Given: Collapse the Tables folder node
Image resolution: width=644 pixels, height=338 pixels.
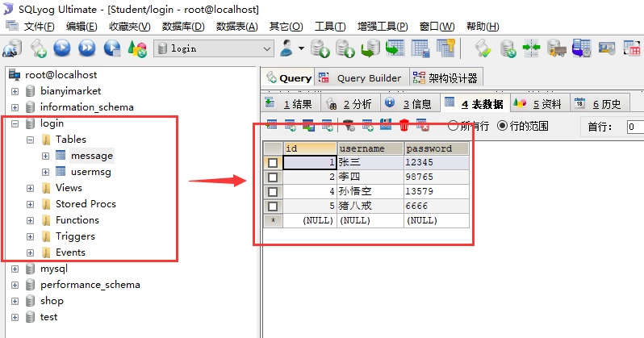Looking at the screenshot, I should pyautogui.click(x=31, y=140).
